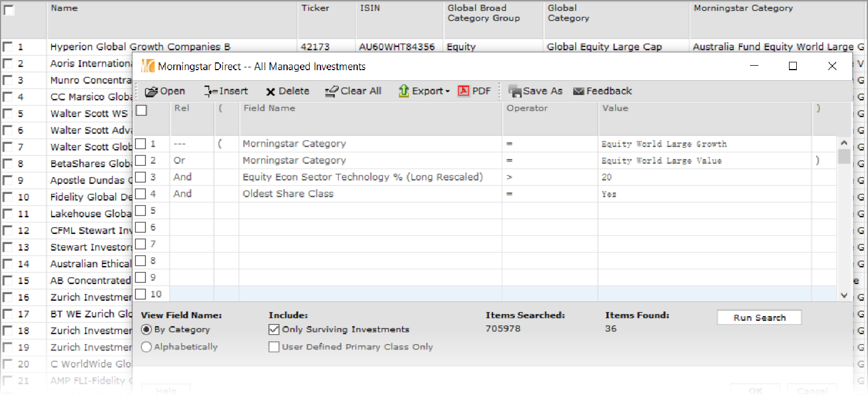The image size is (868, 412).
Task: Click the Feedback envelope icon
Action: (579, 91)
